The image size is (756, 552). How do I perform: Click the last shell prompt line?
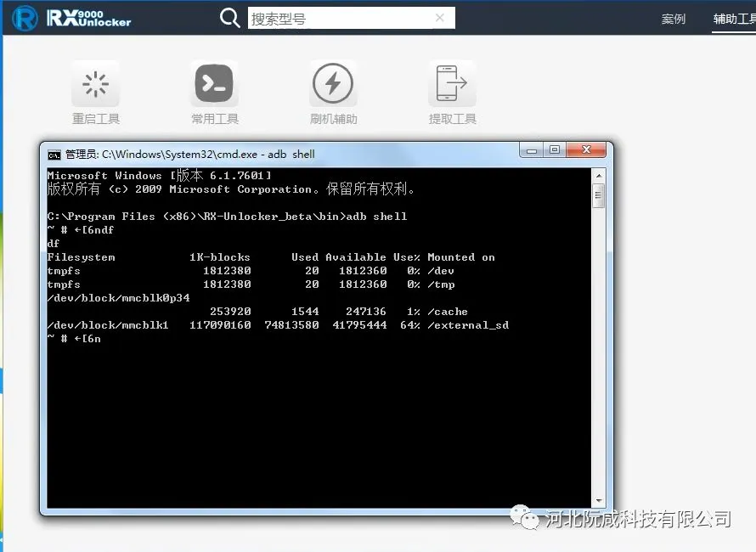pos(74,339)
